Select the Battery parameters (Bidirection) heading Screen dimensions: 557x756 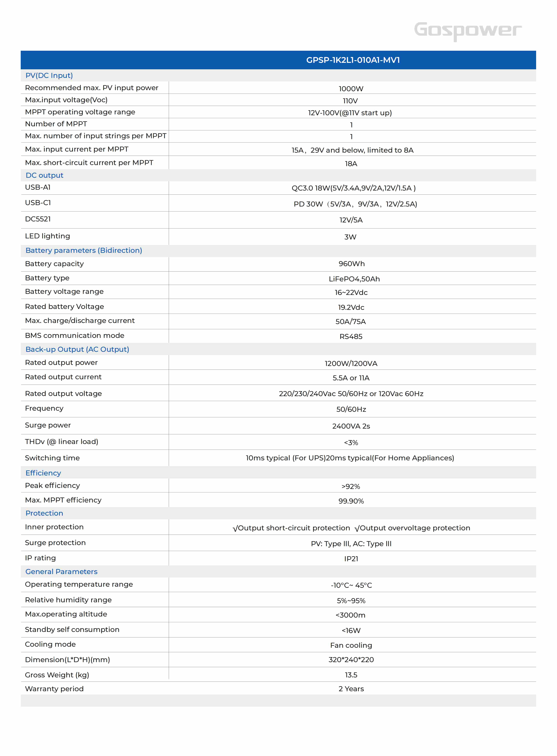coord(84,250)
